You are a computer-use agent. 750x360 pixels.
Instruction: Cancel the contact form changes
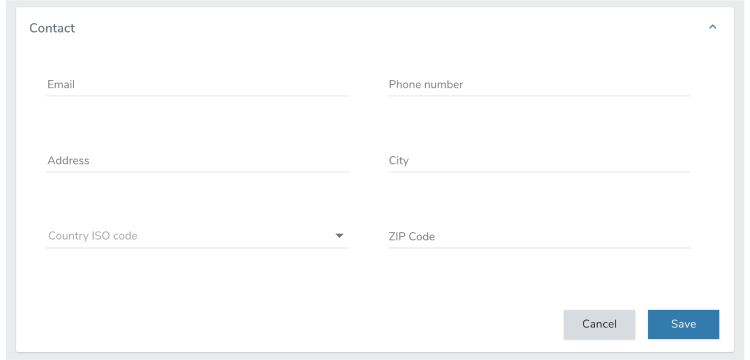(599, 324)
